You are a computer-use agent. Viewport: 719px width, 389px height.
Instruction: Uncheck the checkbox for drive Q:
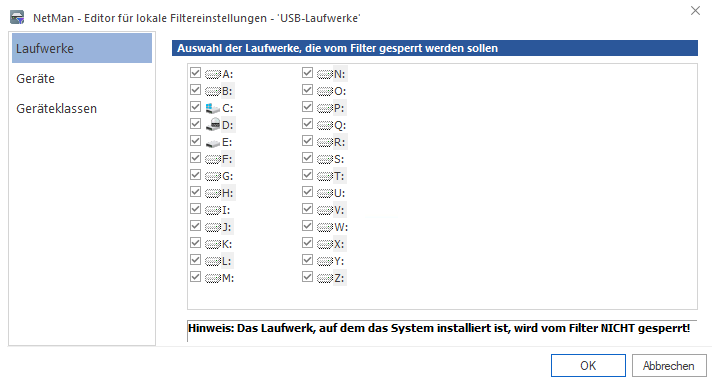click(x=307, y=124)
